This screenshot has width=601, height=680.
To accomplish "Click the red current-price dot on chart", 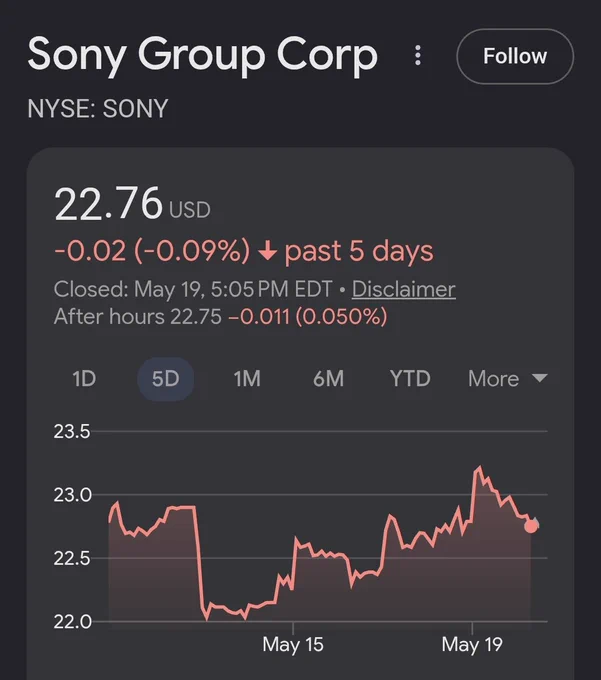I will pyautogui.click(x=531, y=526).
